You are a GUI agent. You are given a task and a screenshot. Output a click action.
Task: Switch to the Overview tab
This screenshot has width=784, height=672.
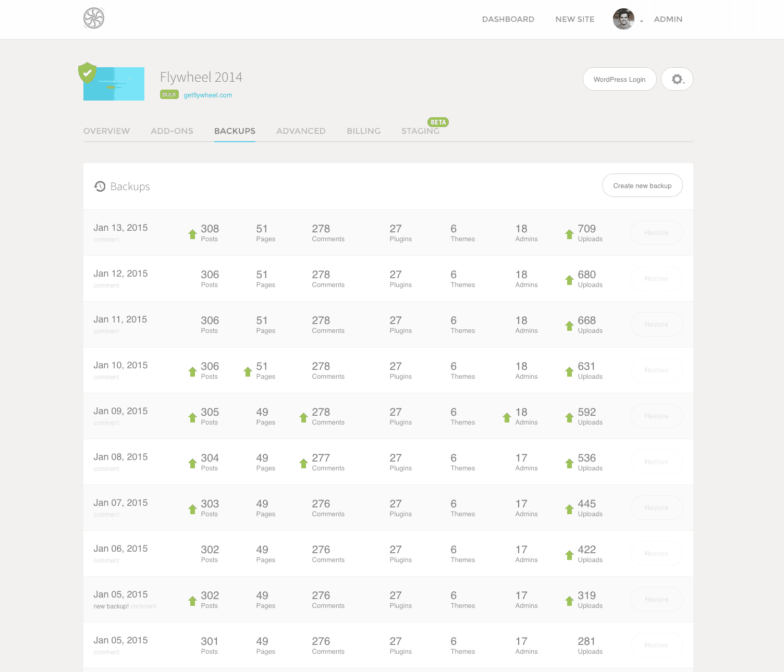tap(106, 131)
